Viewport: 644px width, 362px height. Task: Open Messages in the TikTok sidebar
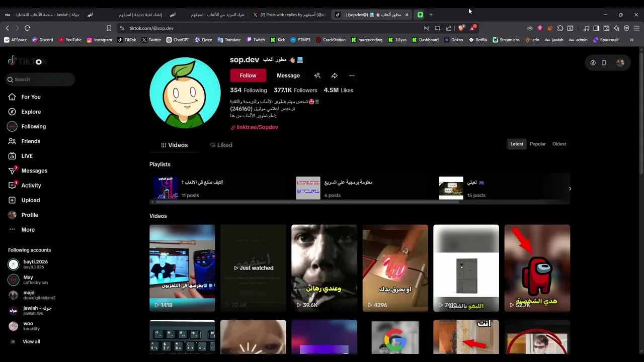pos(28,170)
